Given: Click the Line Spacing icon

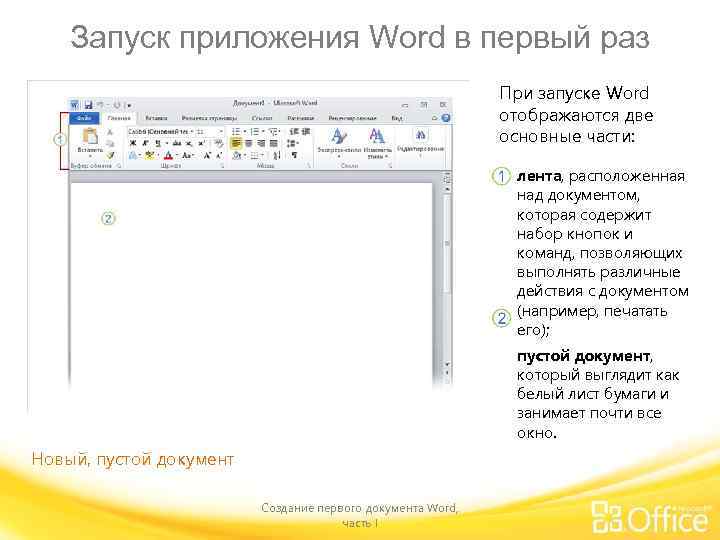Looking at the screenshot, I should [292, 143].
